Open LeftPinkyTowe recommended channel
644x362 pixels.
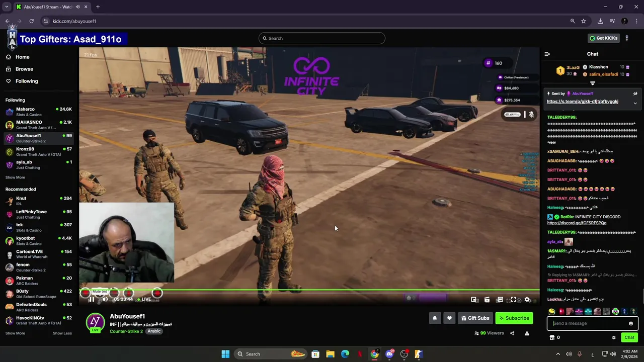pyautogui.click(x=39, y=214)
